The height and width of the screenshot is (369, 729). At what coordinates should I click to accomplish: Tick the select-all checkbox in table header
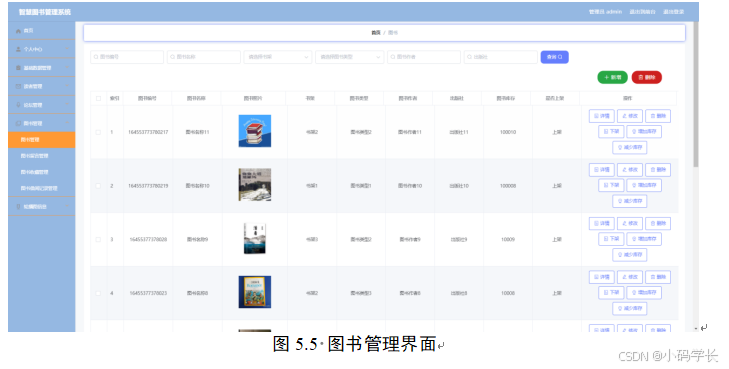click(98, 99)
